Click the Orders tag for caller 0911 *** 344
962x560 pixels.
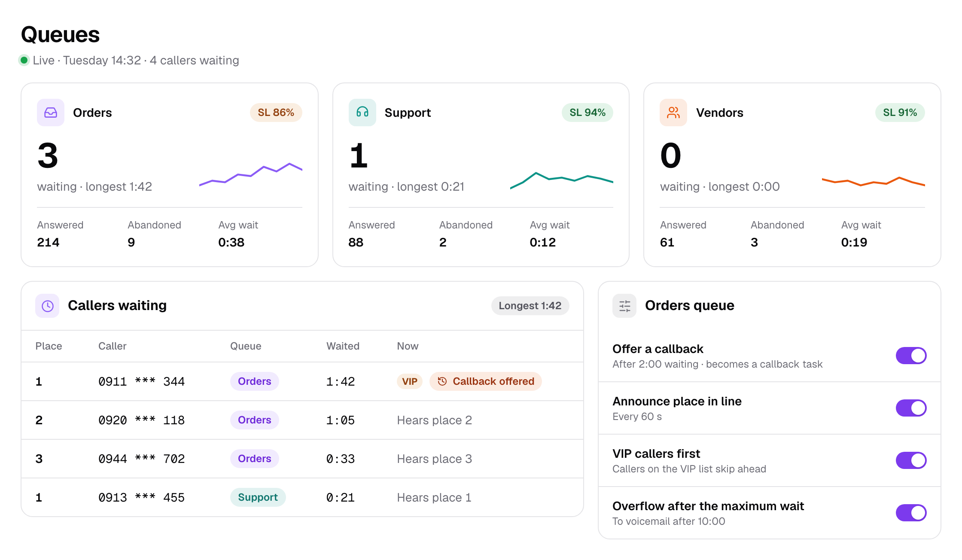pos(254,381)
